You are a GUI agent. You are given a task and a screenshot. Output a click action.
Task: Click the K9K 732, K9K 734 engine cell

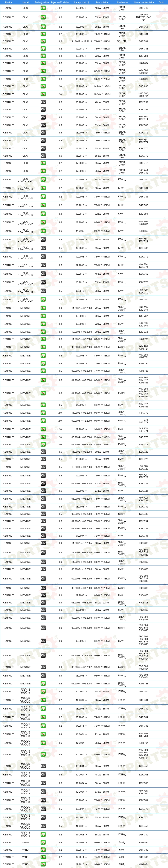[143, 499]
